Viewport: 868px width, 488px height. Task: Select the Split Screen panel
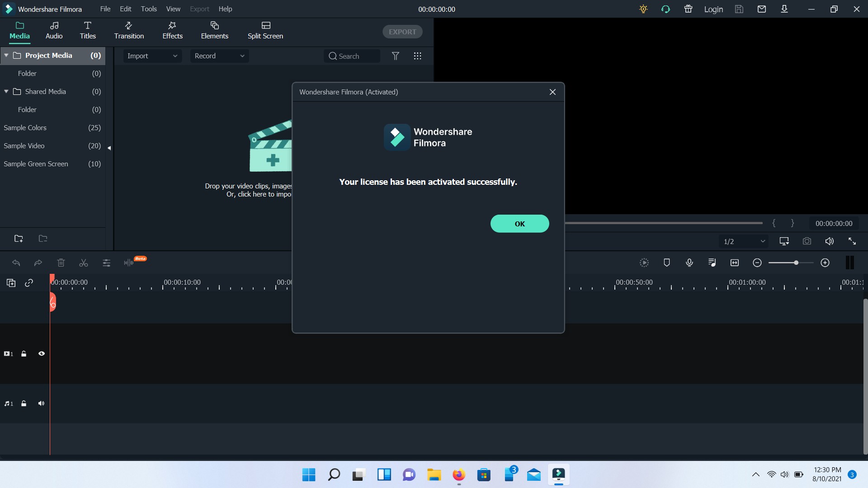[265, 30]
